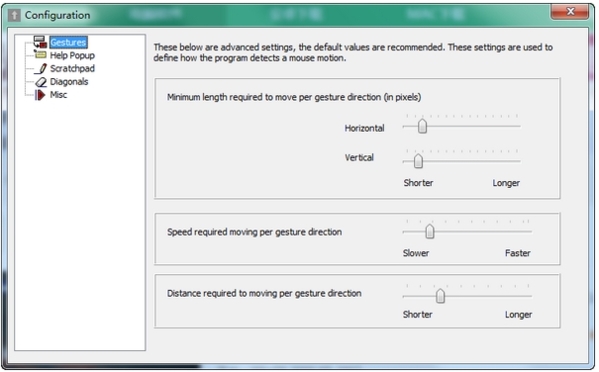The width and height of the screenshot is (599, 372).
Task: Click the Horizontal minimum length slider thumb
Action: coord(422,126)
